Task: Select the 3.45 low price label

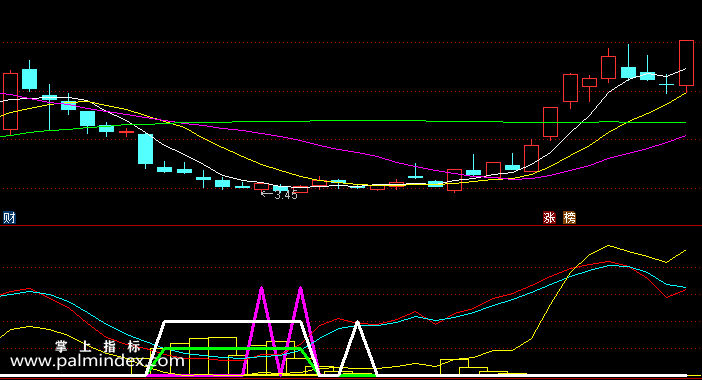Action: 286,195
